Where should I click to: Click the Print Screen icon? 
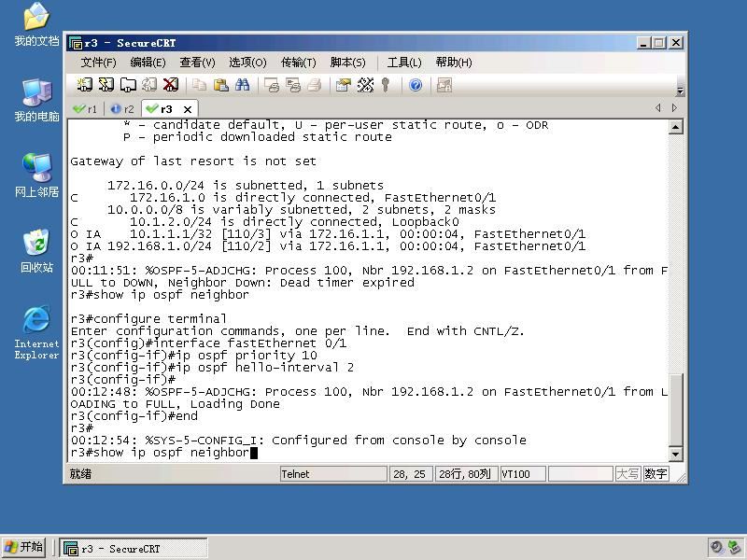coord(271,85)
